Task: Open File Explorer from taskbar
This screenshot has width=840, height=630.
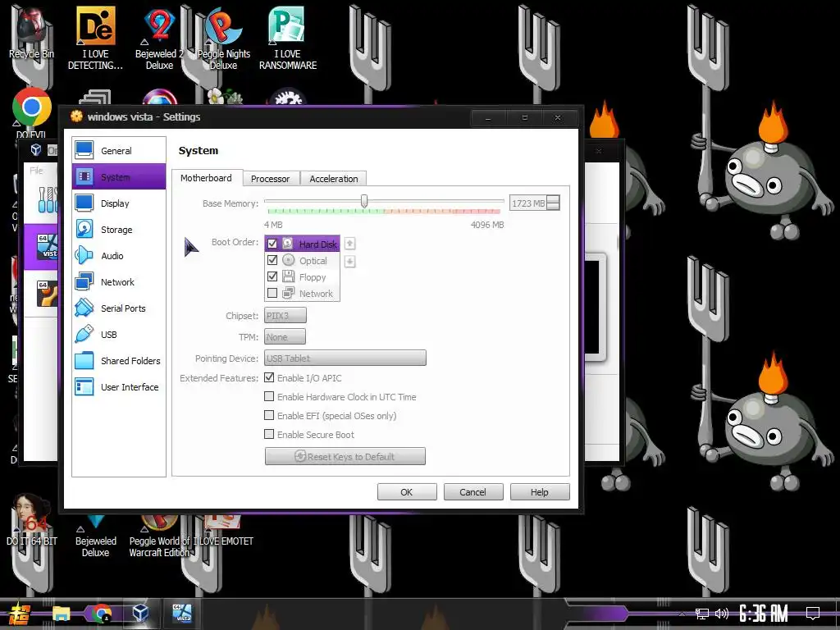Action: (61, 613)
